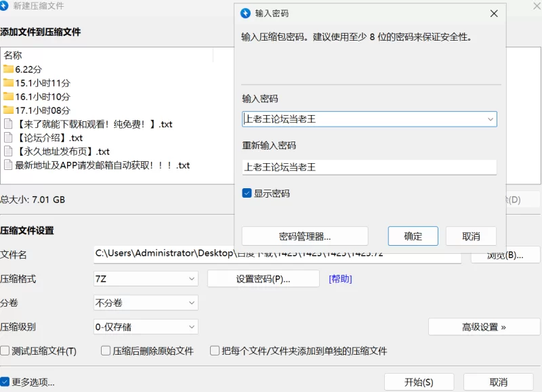The width and height of the screenshot is (542, 392).
Task: Open the 输入密码 combo box dropdown arrow
Action: 490,119
